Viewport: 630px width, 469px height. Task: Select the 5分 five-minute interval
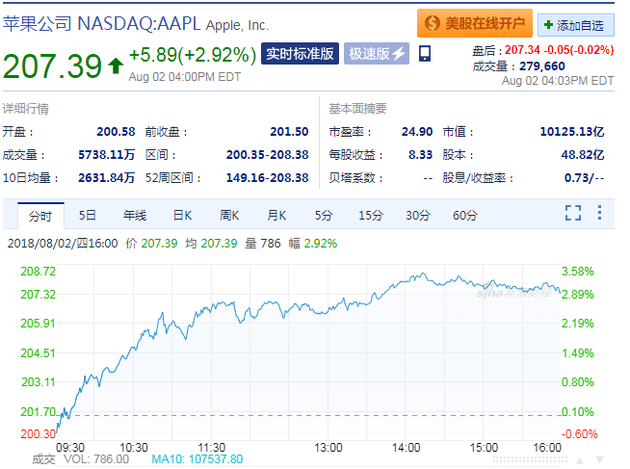(323, 215)
